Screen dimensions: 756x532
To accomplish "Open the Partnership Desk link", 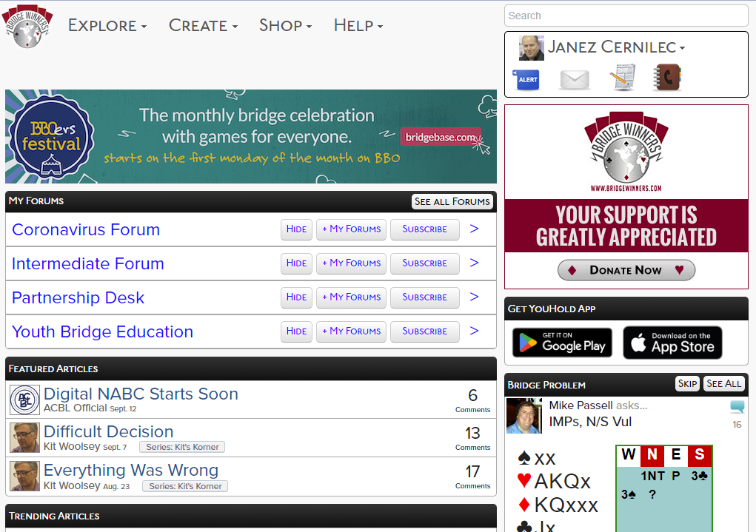I will tap(78, 297).
